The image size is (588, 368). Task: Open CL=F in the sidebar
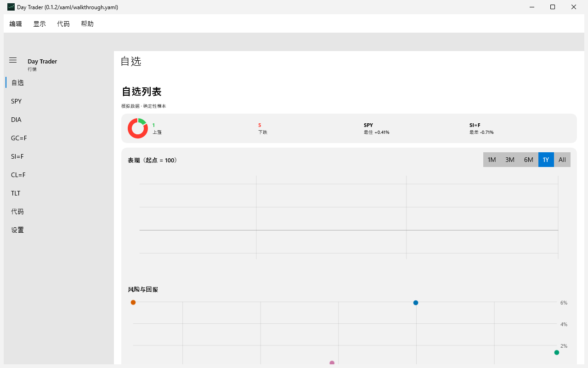click(59, 175)
